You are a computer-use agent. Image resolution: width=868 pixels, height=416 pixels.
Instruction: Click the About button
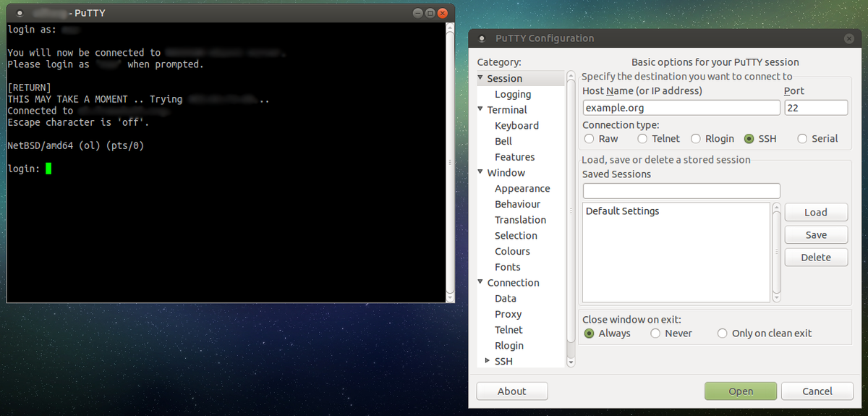click(511, 391)
